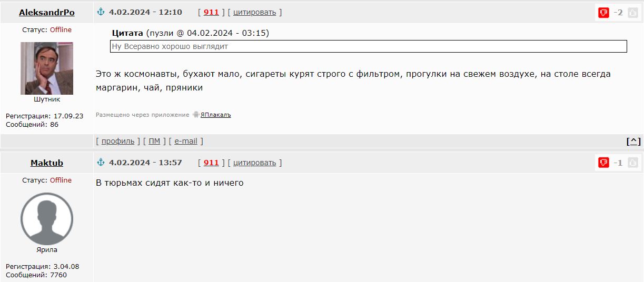The image size is (644, 282).
Task: Click the Android icon beside ЯПлакалъ
Action: coord(196,115)
